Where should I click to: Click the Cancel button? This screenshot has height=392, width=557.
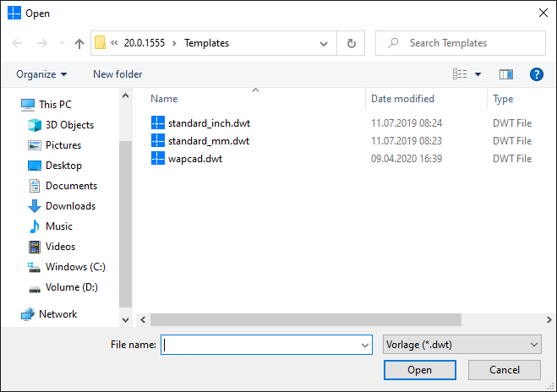505,370
